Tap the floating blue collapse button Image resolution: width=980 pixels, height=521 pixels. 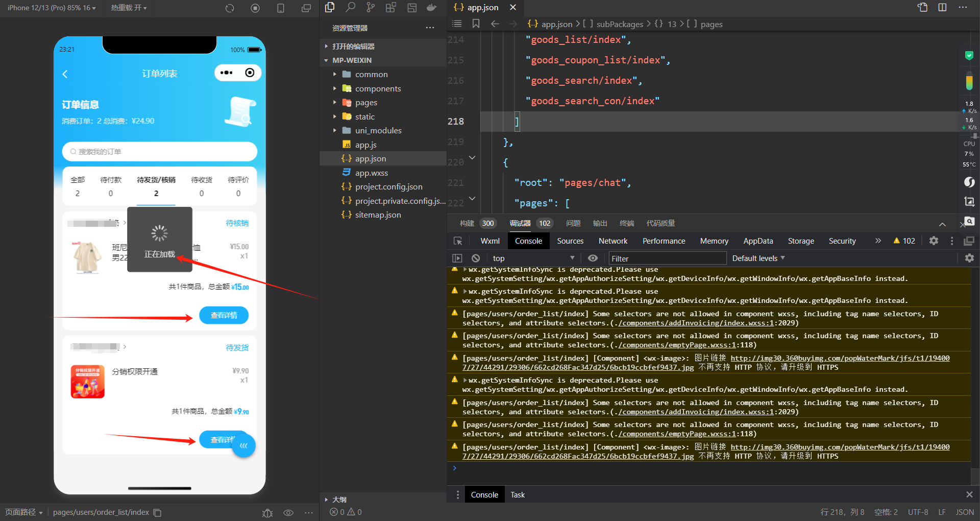[x=243, y=445]
